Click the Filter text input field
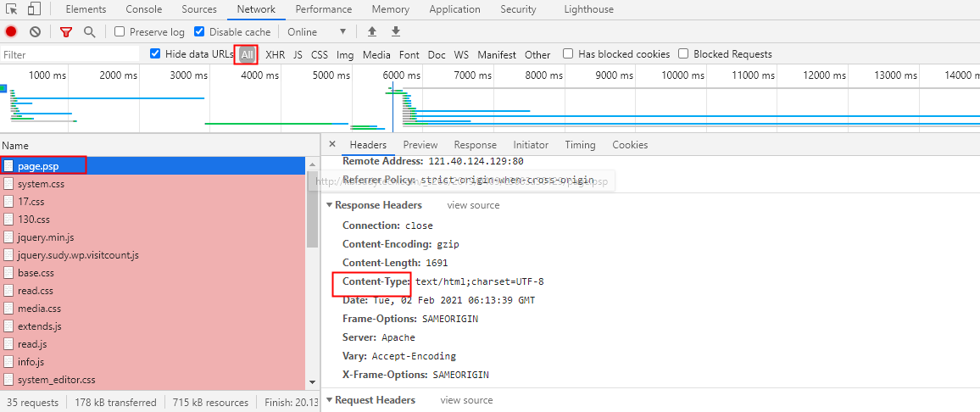This screenshot has height=412, width=980. click(x=68, y=54)
